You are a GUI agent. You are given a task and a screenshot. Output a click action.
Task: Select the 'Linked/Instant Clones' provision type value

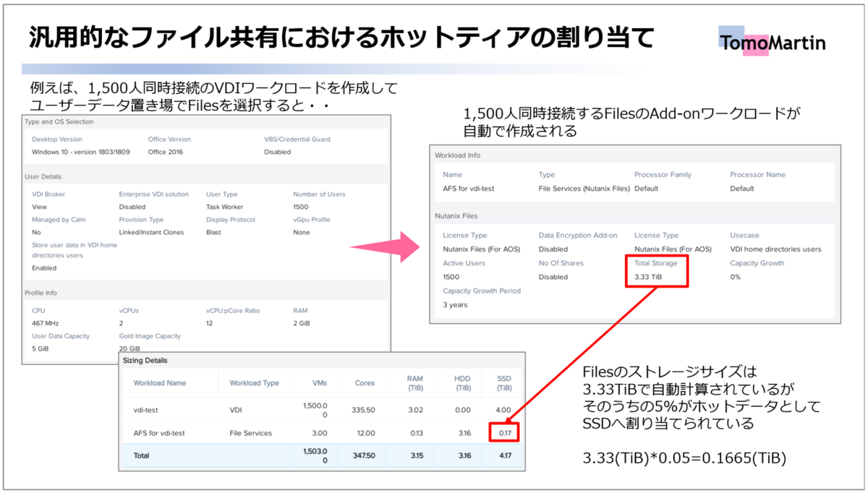tap(152, 232)
